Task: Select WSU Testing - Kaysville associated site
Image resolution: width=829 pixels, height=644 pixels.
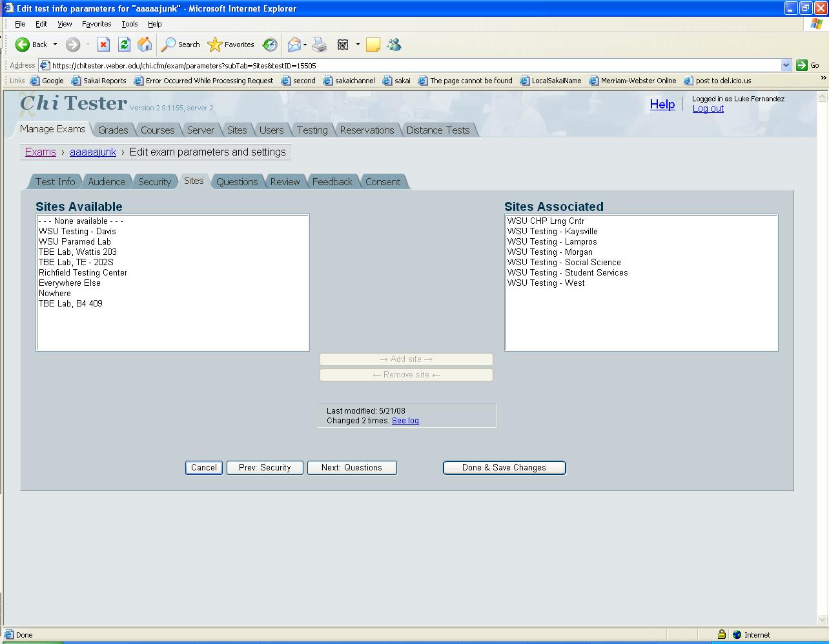Action: 641,231
